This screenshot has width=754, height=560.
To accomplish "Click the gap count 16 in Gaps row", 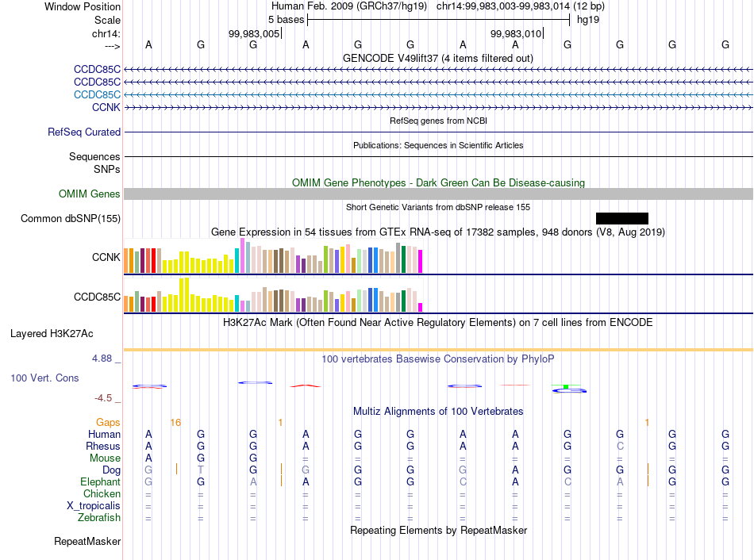I will click(x=175, y=423).
